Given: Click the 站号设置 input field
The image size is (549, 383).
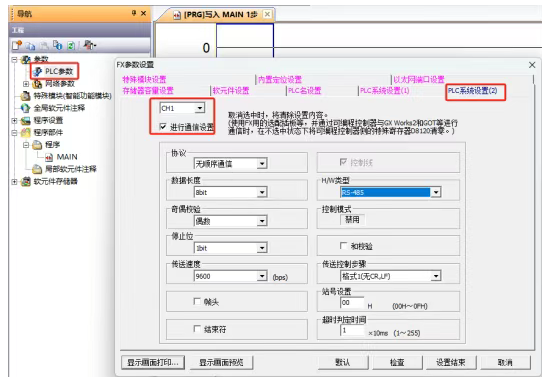Looking at the screenshot, I should (352, 302).
